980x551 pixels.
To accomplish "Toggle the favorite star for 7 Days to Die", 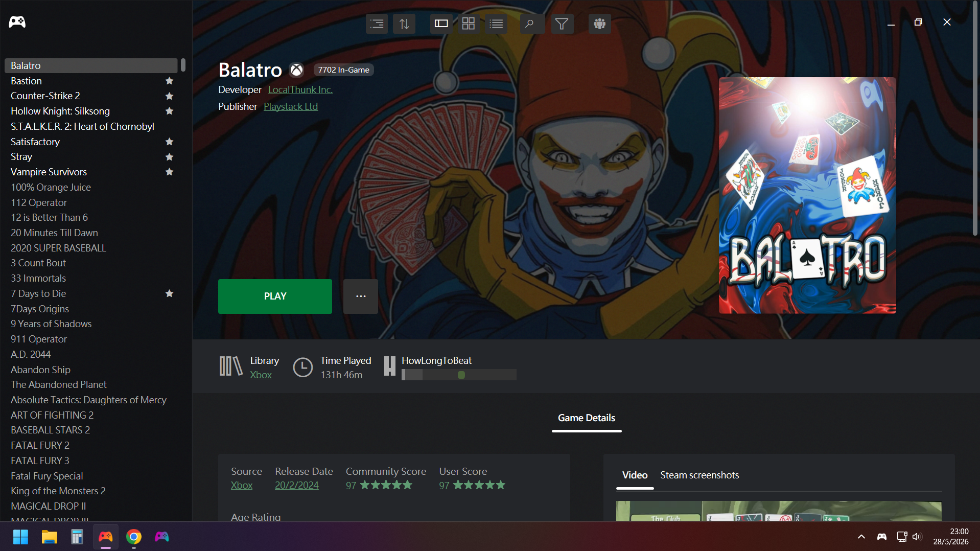I will click(x=170, y=293).
